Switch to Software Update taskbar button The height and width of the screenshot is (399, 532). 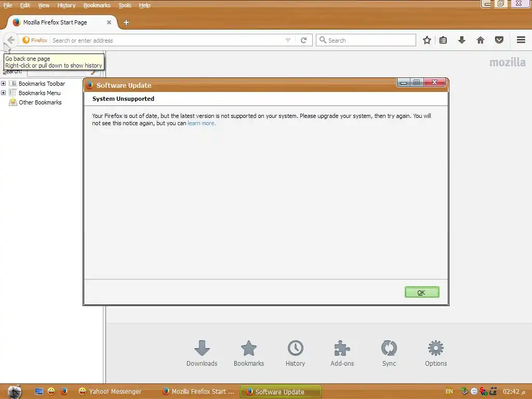281,392
